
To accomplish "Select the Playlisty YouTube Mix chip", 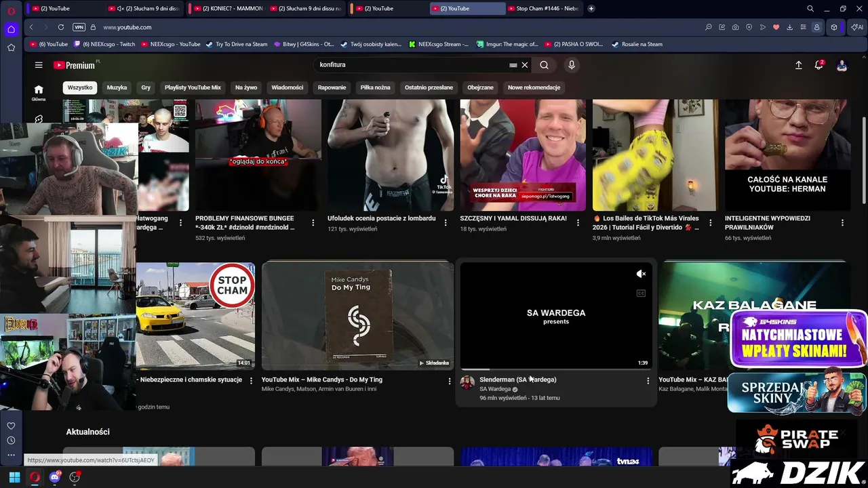I will coord(193,87).
